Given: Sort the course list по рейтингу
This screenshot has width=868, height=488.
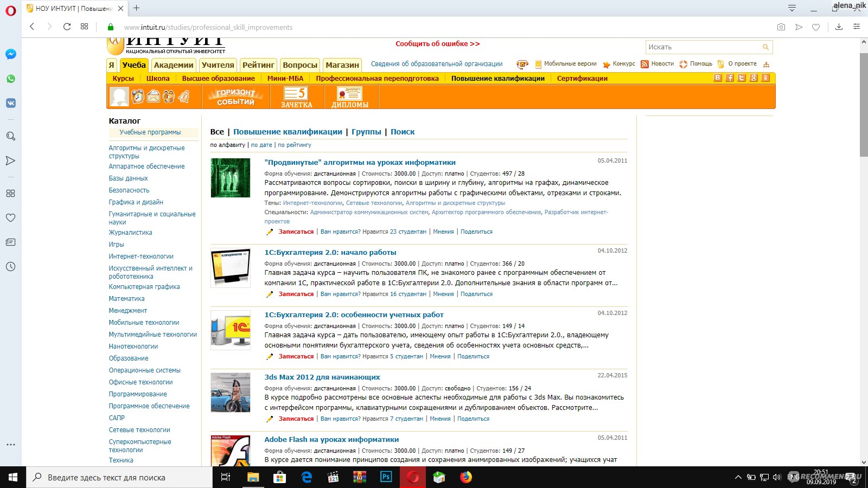Looking at the screenshot, I should pos(295,145).
